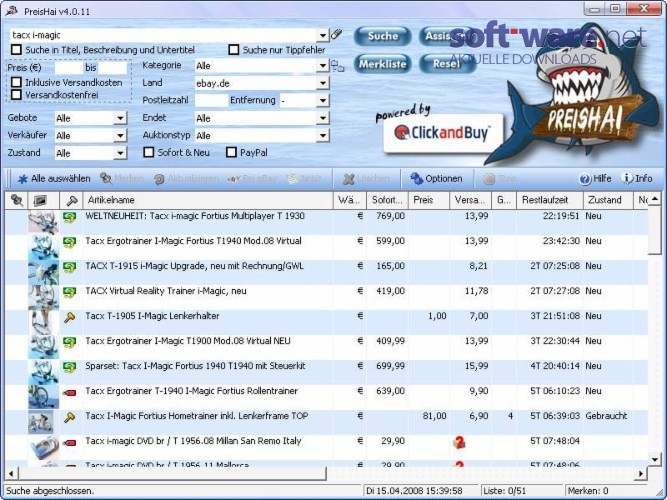The height and width of the screenshot is (500, 667).
Task: Click the Merken toolbar icon
Action: tap(106, 179)
